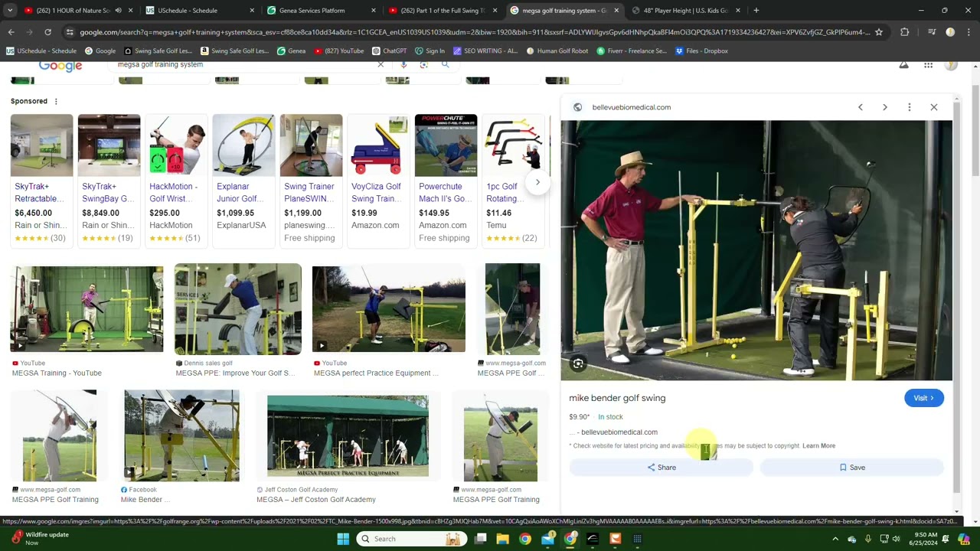Switch to Part 1 of the Full Swing tab

443,11
